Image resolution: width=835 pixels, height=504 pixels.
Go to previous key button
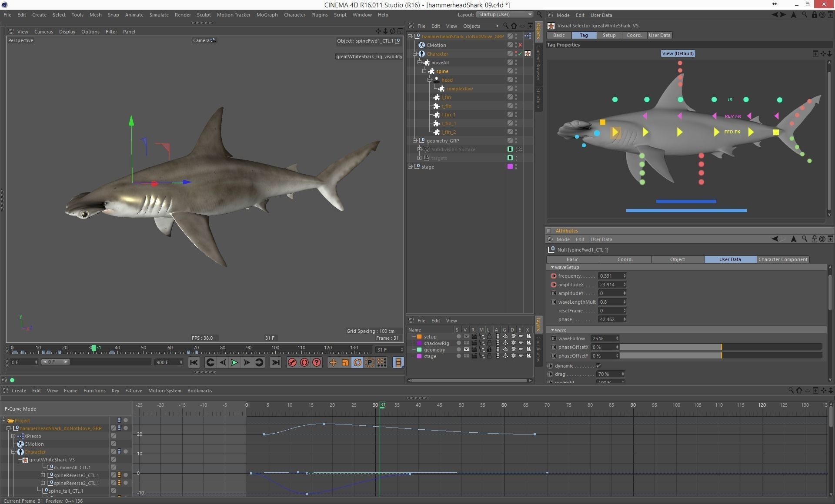click(210, 362)
